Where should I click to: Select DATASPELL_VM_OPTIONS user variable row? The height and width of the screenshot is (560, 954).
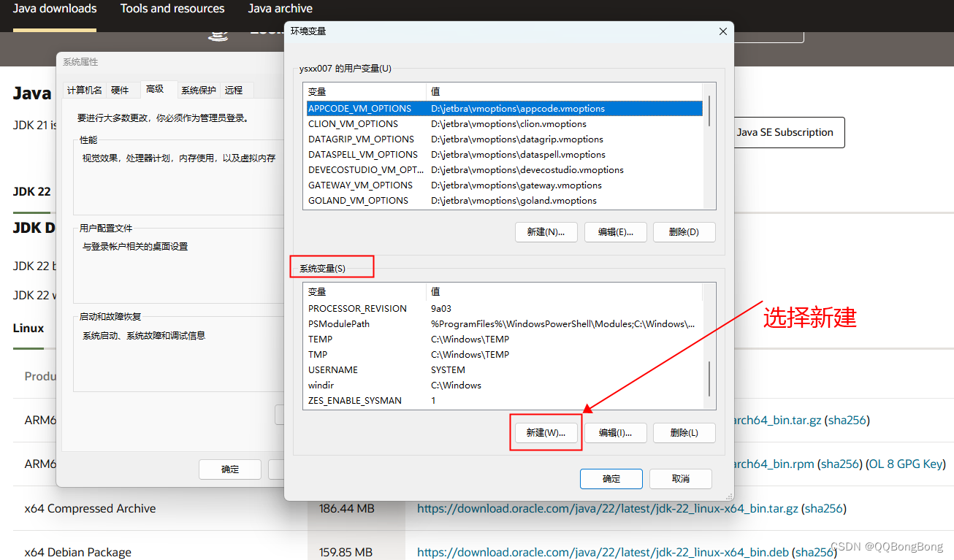[x=503, y=155]
